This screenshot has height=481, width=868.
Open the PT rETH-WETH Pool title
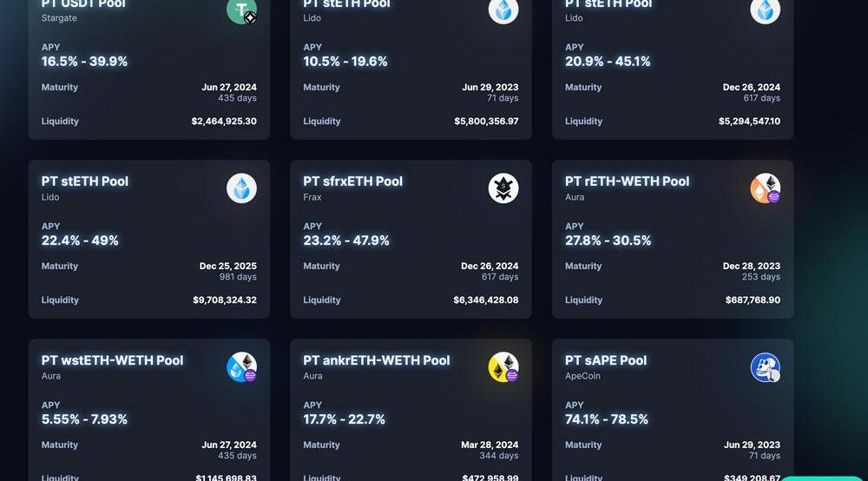click(627, 181)
